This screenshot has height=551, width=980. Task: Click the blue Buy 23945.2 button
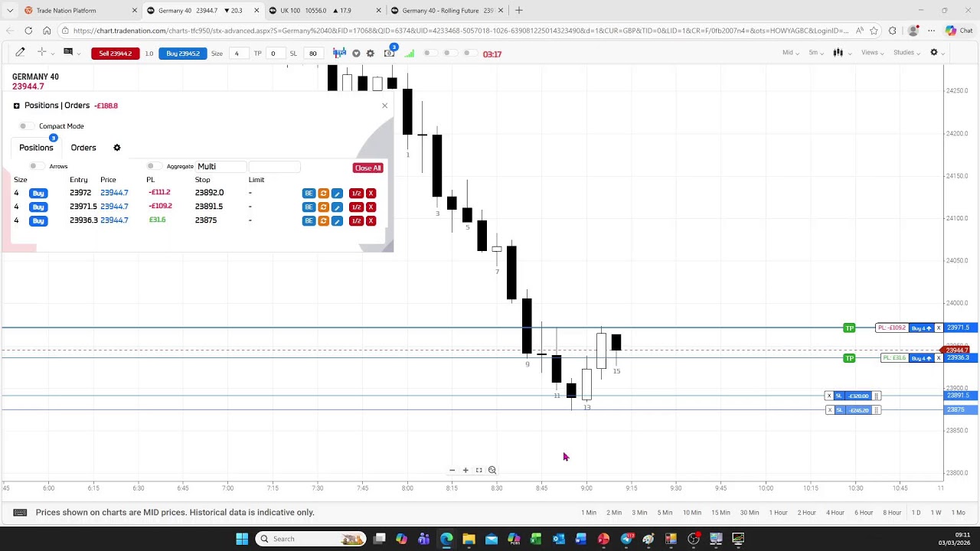[x=182, y=54]
